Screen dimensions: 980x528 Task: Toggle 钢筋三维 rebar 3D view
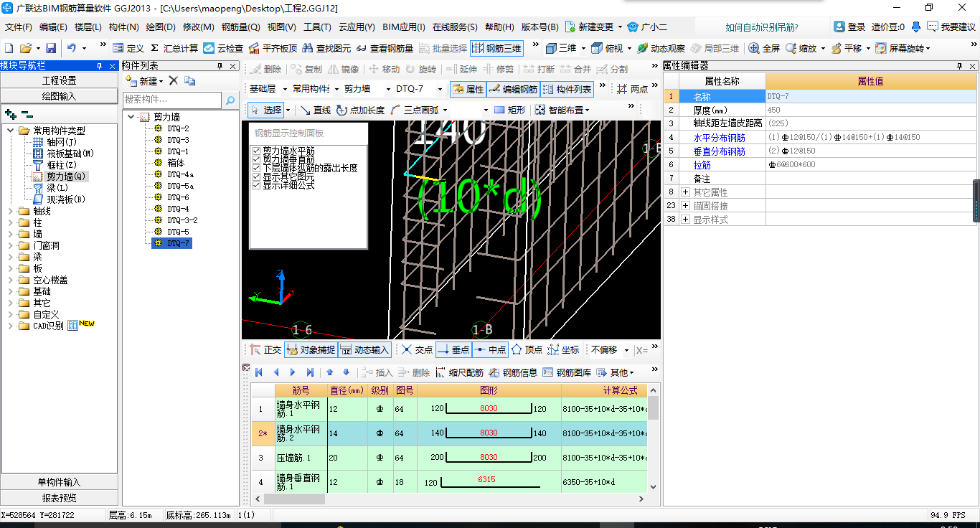(x=496, y=48)
